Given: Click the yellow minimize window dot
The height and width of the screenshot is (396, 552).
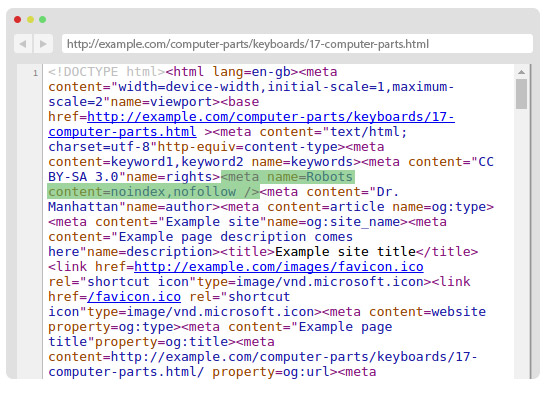Looking at the screenshot, I should click(x=30, y=19).
